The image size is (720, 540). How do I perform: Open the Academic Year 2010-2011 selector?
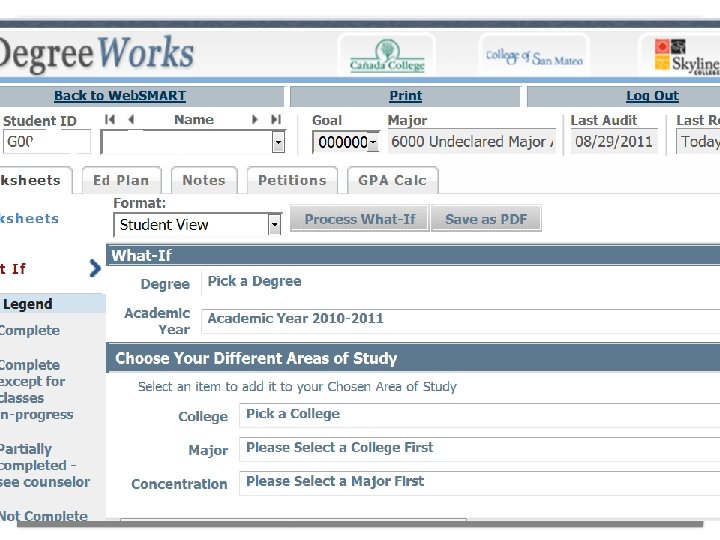[x=461, y=321]
